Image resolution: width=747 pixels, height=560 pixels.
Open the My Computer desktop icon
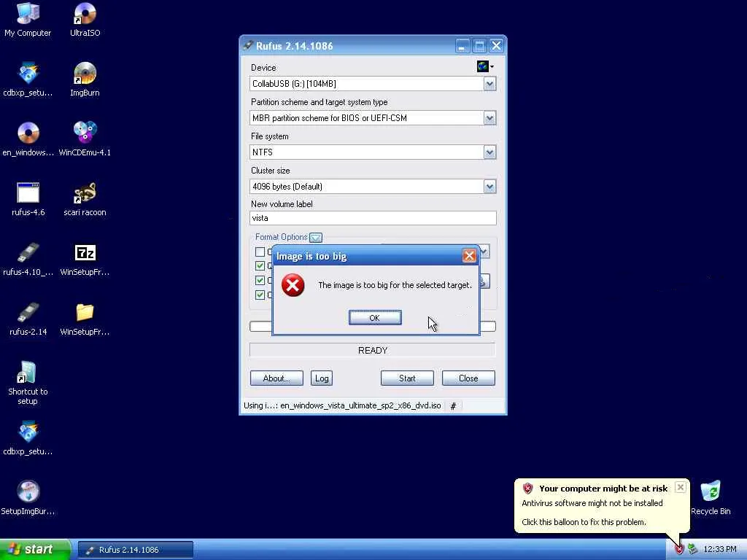28,20
